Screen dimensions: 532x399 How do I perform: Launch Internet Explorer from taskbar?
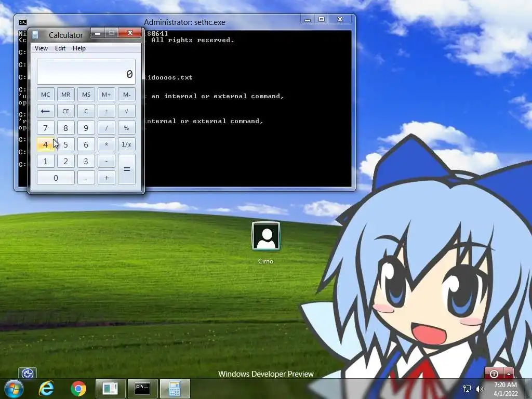pyautogui.click(x=46, y=389)
